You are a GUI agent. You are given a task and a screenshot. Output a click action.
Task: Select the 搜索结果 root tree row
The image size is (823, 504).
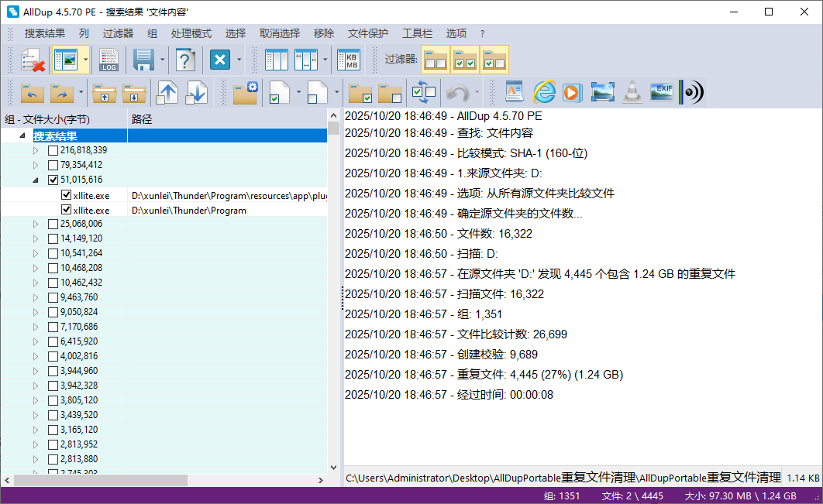coord(55,135)
